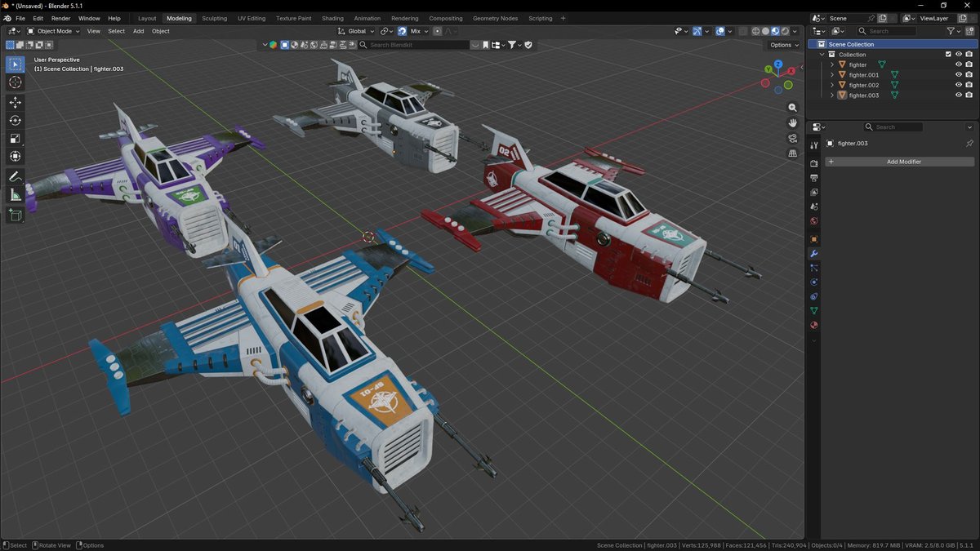The width and height of the screenshot is (980, 551).
Task: Switch to the UV Editing workspace tab
Action: [252, 18]
